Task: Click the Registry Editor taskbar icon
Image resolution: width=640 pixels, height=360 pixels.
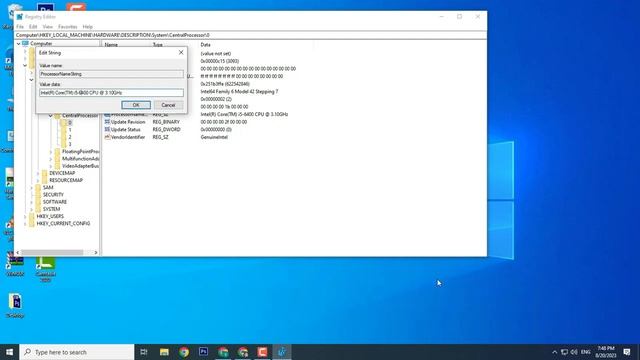Action: coord(282,352)
